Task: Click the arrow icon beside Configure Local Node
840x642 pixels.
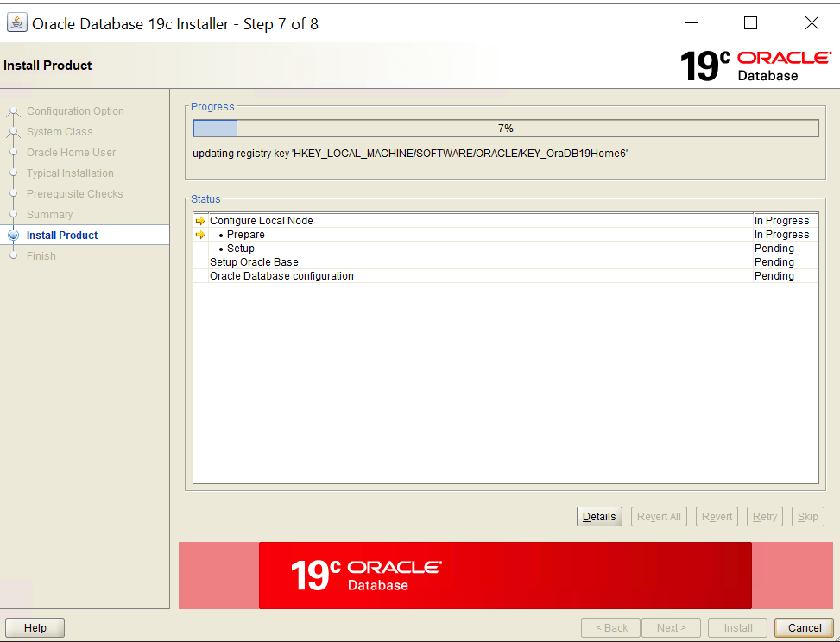Action: [x=200, y=221]
